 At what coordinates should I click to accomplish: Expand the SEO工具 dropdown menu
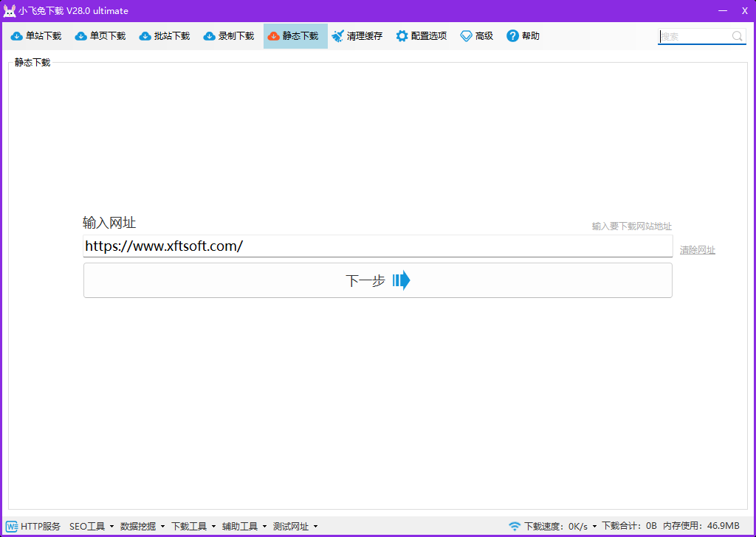click(92, 526)
